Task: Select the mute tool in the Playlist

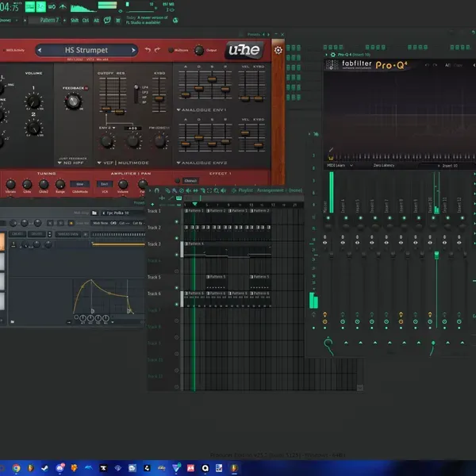Action: point(189,190)
